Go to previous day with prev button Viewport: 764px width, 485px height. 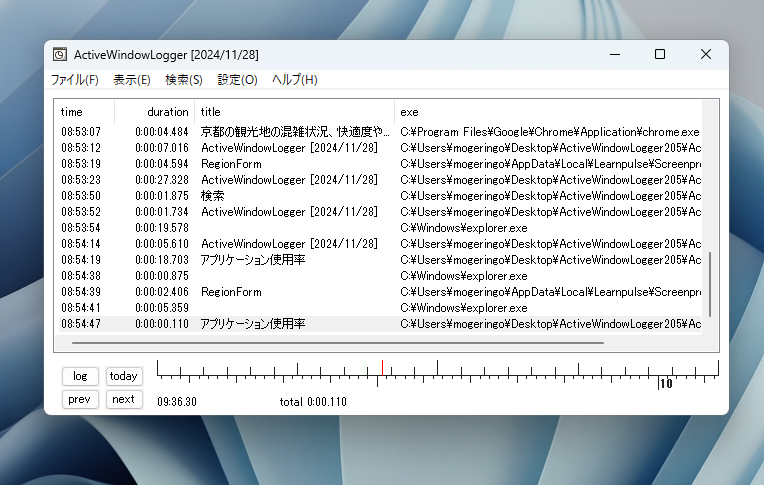tap(80, 399)
